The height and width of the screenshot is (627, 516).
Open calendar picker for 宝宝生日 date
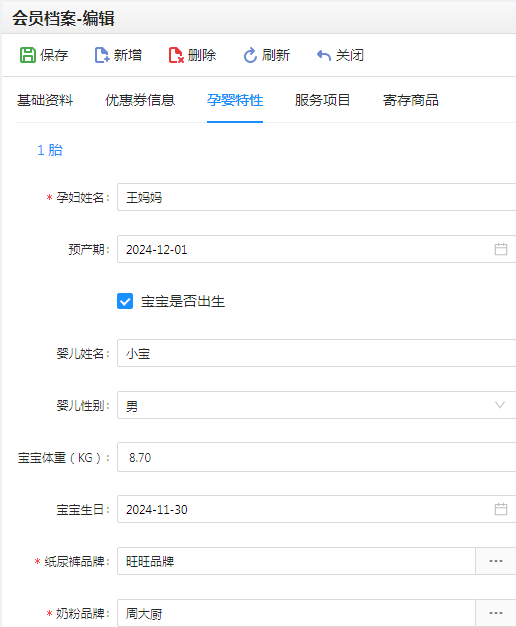(x=501, y=509)
